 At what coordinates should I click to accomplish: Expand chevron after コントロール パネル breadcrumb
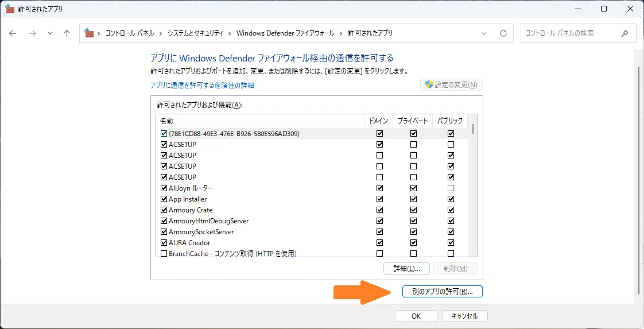pos(161,34)
